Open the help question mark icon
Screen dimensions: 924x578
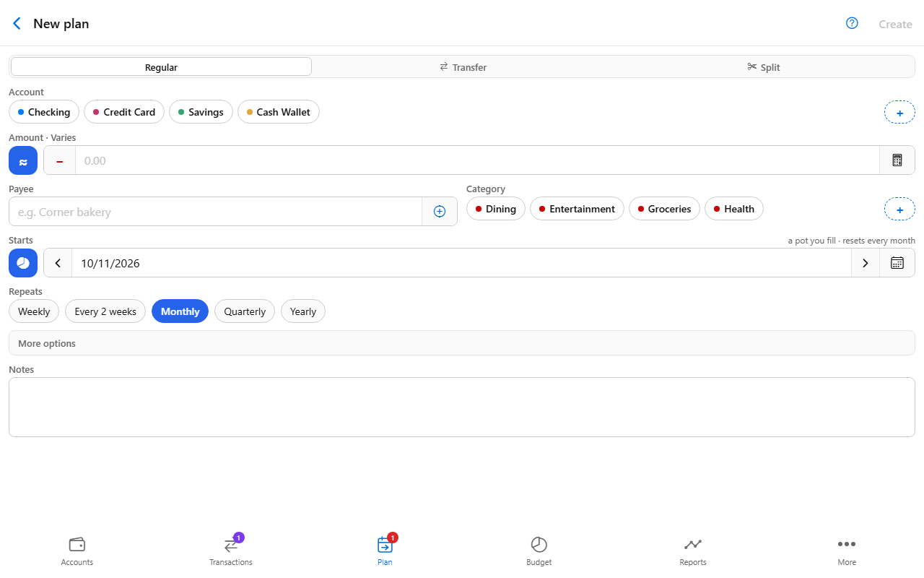tap(852, 23)
